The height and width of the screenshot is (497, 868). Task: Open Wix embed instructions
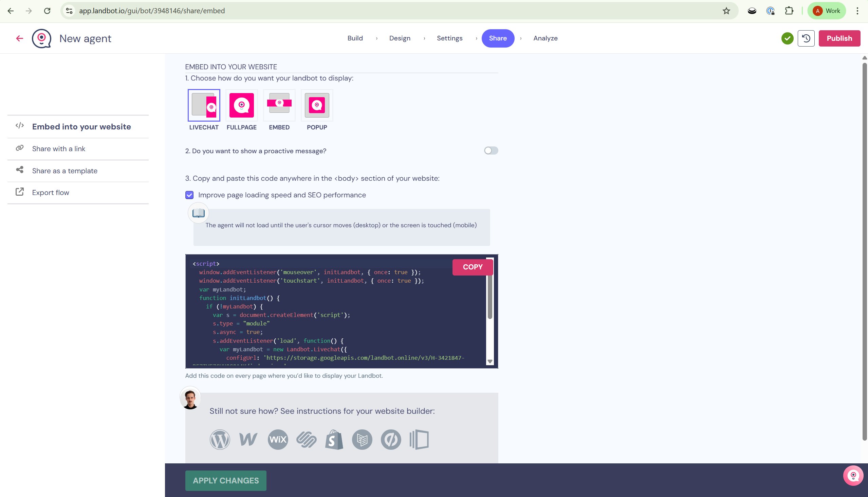tap(278, 439)
